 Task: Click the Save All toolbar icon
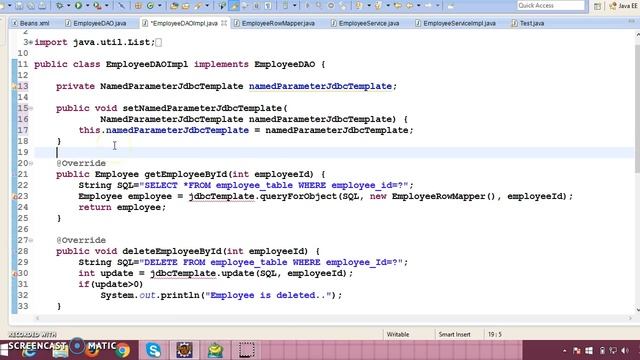point(31,6)
